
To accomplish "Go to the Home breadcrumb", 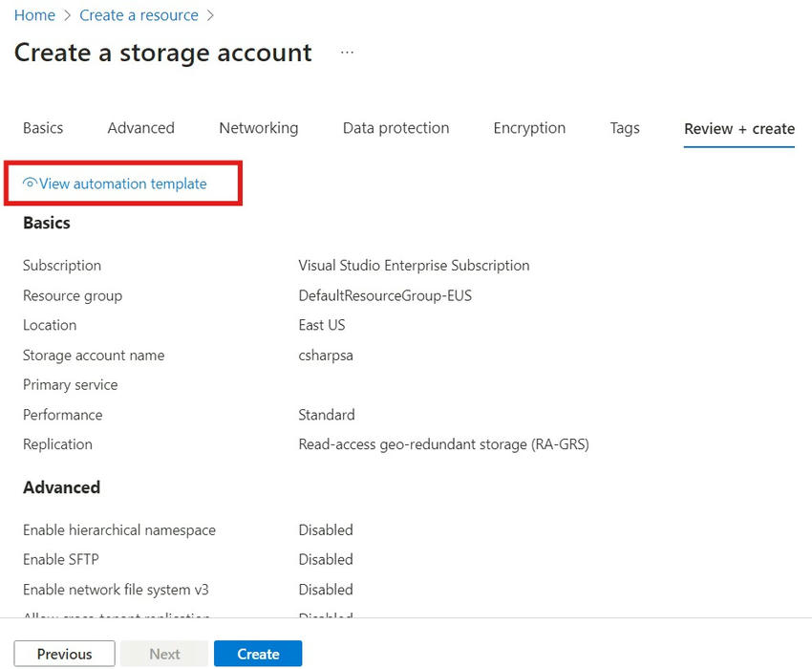I will pyautogui.click(x=34, y=15).
